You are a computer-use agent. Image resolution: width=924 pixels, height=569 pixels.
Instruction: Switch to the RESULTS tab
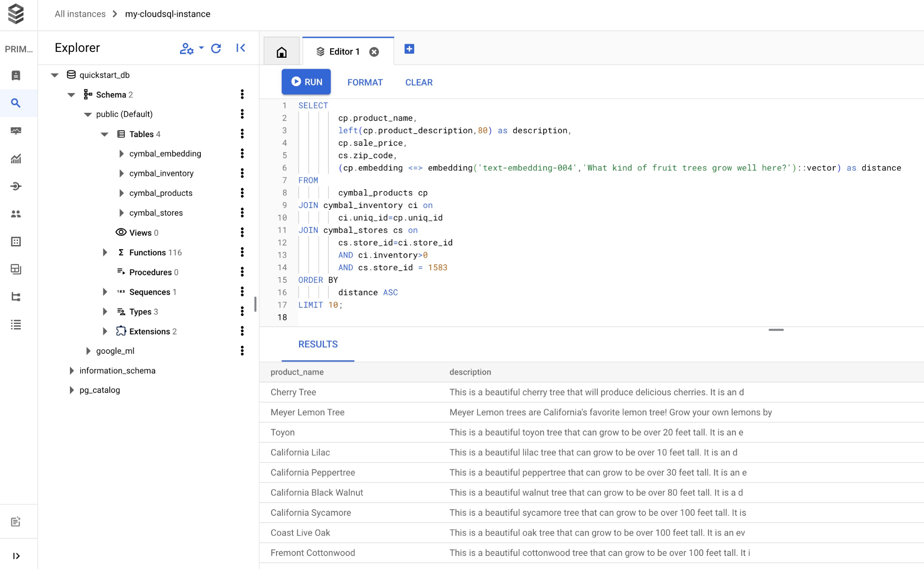(318, 344)
